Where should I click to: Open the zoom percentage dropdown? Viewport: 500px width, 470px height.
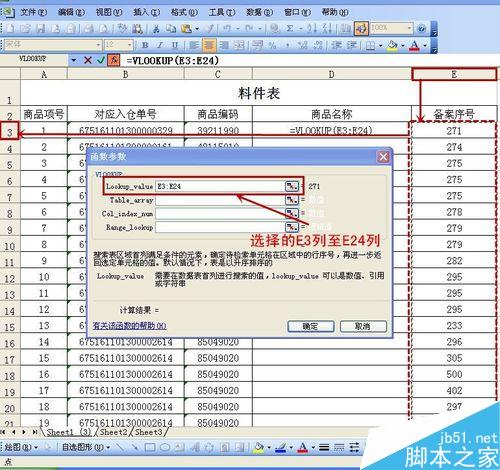(x=409, y=28)
